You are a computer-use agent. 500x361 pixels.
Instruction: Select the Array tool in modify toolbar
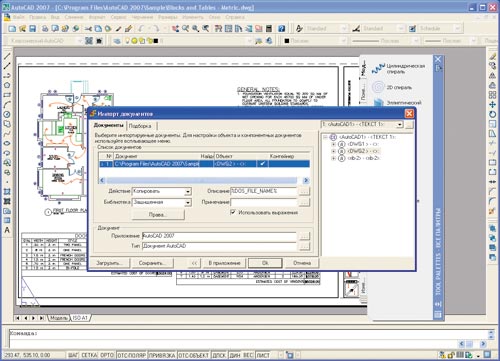click(492, 95)
